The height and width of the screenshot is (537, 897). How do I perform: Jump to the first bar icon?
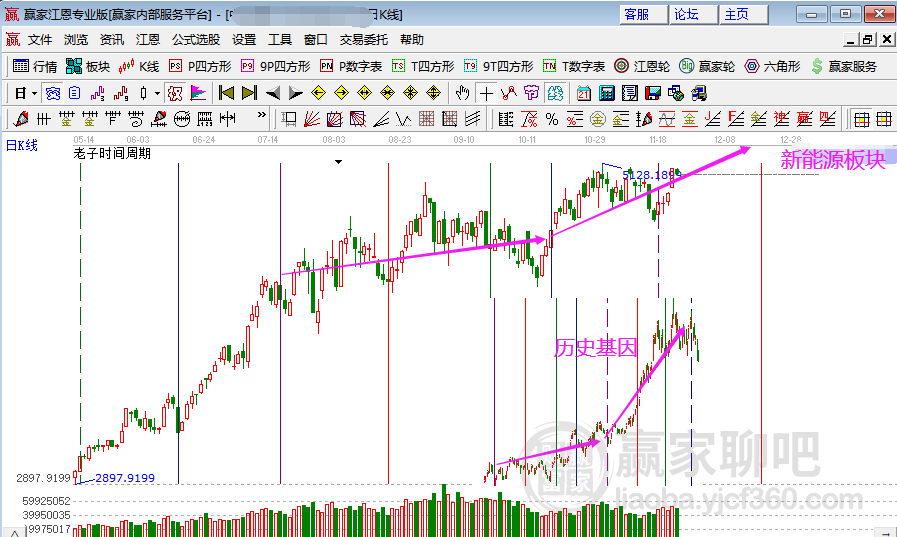227,93
